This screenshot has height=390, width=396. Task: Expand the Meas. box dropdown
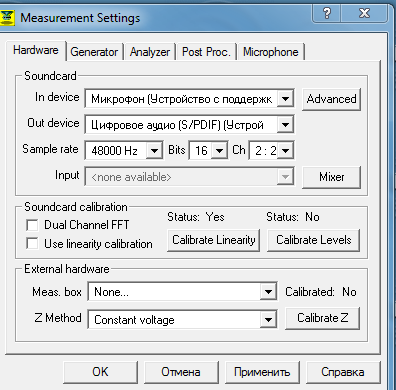click(x=268, y=292)
